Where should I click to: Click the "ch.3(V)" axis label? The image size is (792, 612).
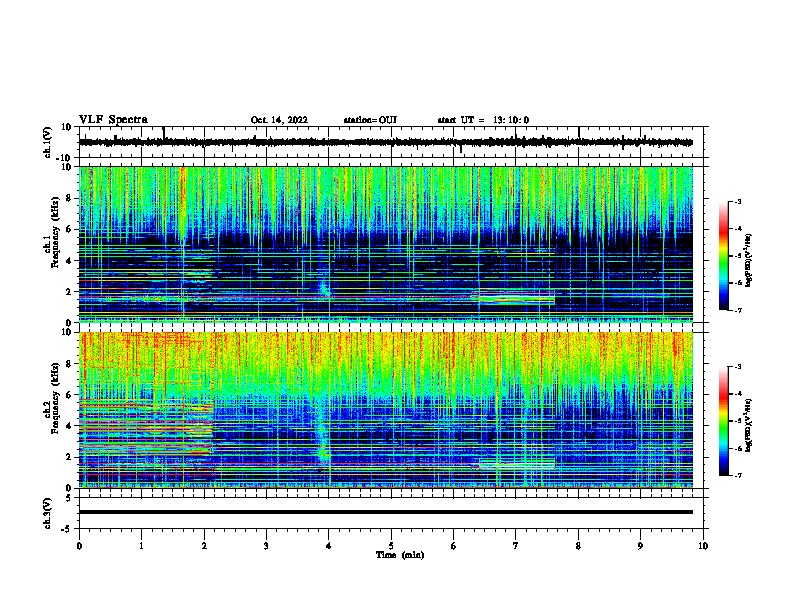coord(48,514)
